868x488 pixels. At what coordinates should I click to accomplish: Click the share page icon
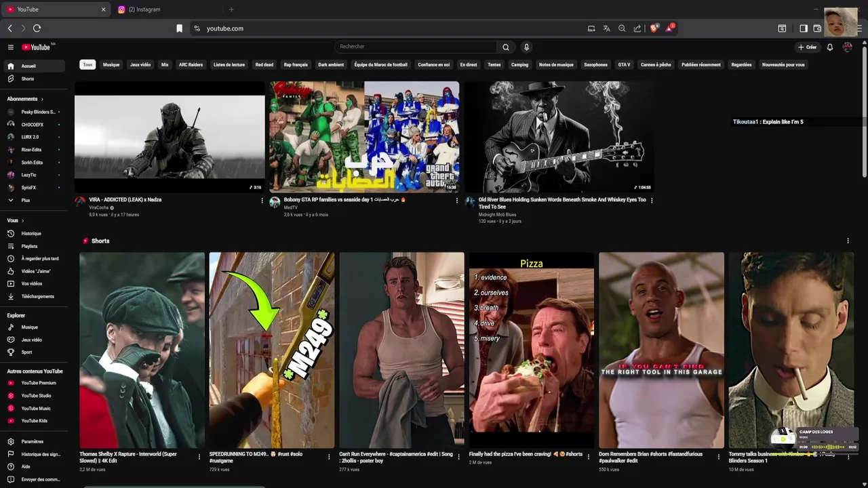637,28
